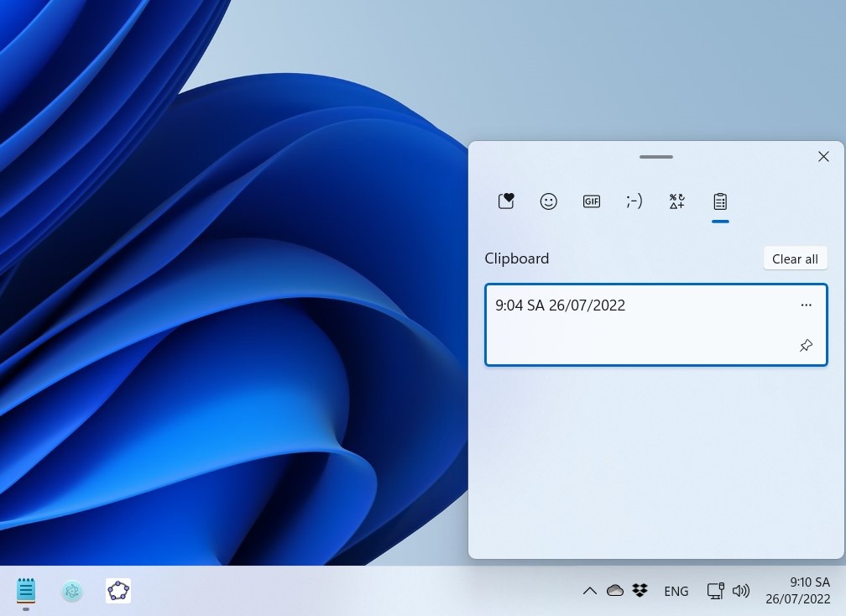This screenshot has height=616, width=846.
Task: Close the clipboard panel
Action: (x=823, y=156)
